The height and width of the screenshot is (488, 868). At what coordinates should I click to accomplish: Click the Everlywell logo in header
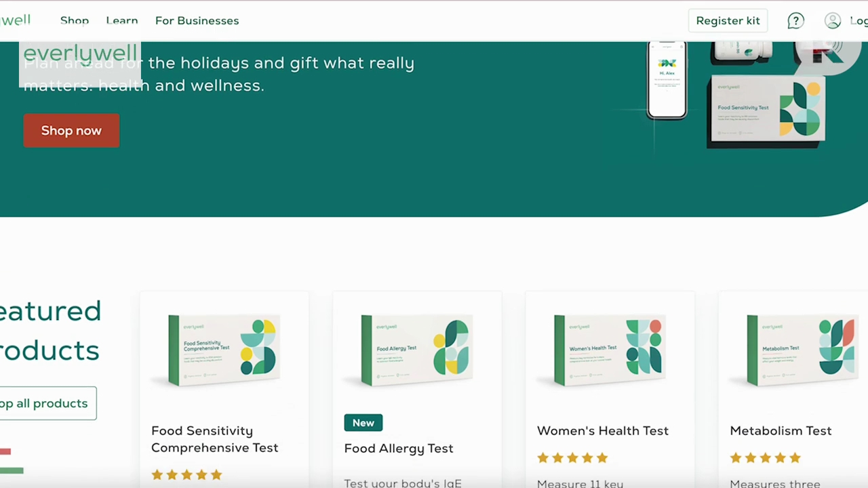click(15, 20)
